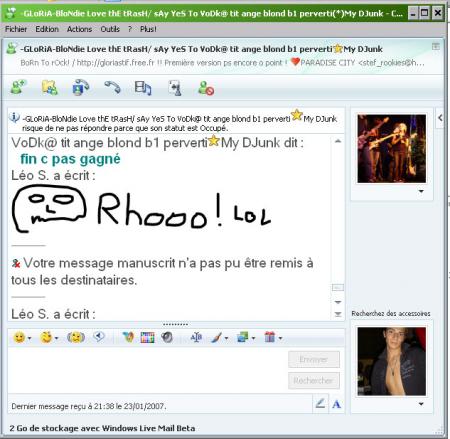Collapse the display pictures side panel arrow
Viewport: 450px width, 439px height.
(x=440, y=117)
